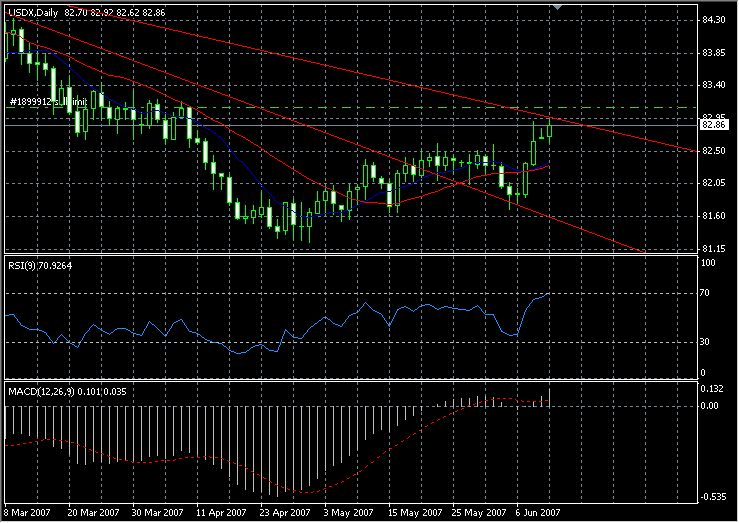The width and height of the screenshot is (739, 523).
Task: Click the USDX,Daily chart title
Action: pos(33,13)
